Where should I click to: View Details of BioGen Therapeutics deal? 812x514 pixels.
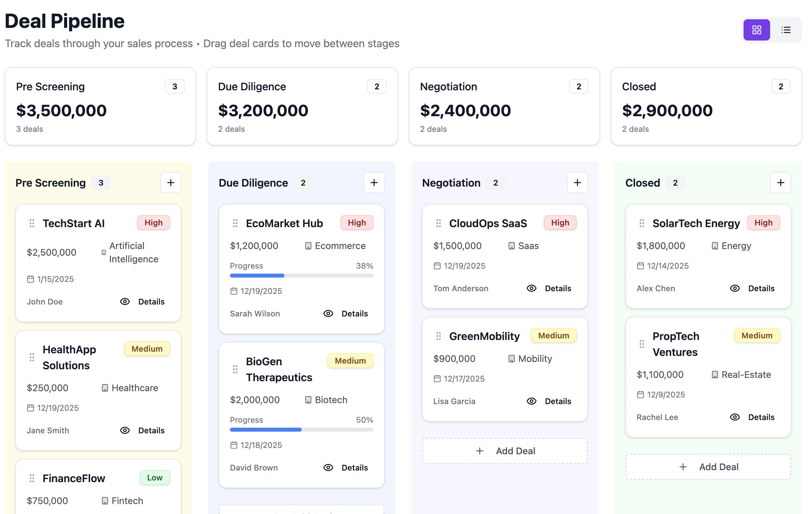click(354, 468)
